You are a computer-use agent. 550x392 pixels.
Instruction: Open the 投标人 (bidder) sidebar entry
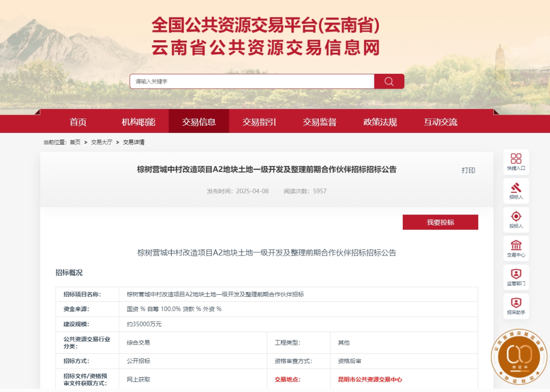click(516, 219)
